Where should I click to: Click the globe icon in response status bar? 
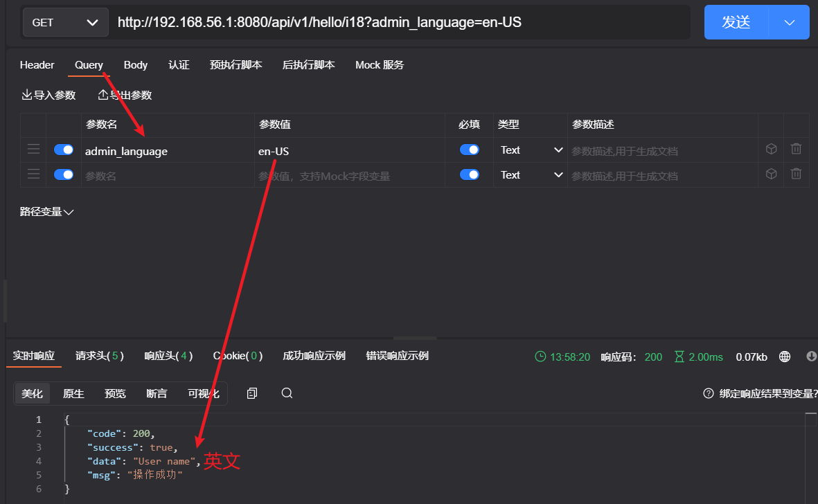[x=785, y=357]
